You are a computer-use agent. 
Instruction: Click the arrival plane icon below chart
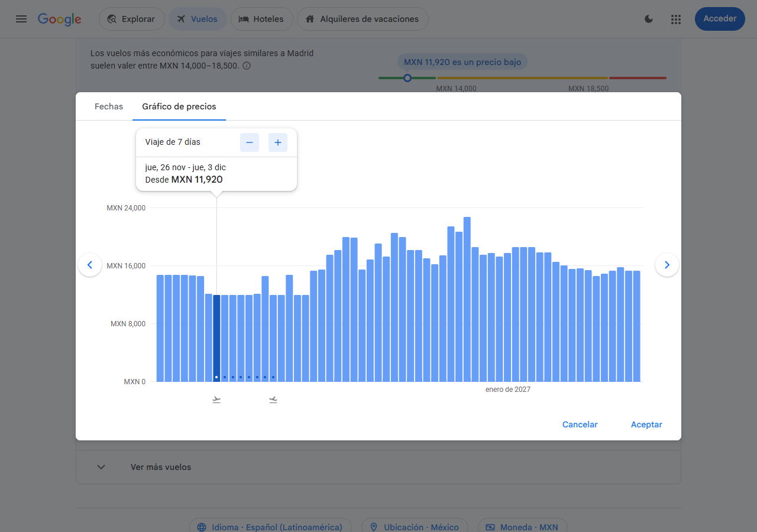tap(273, 400)
